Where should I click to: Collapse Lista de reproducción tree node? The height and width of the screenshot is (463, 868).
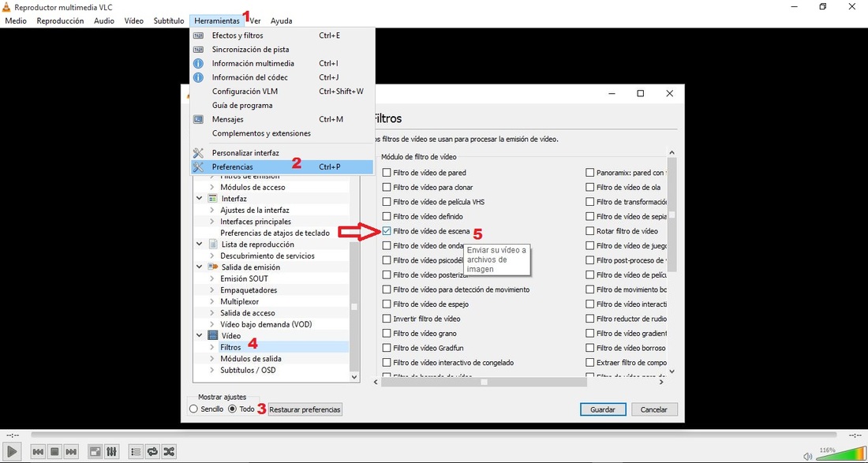(x=200, y=245)
